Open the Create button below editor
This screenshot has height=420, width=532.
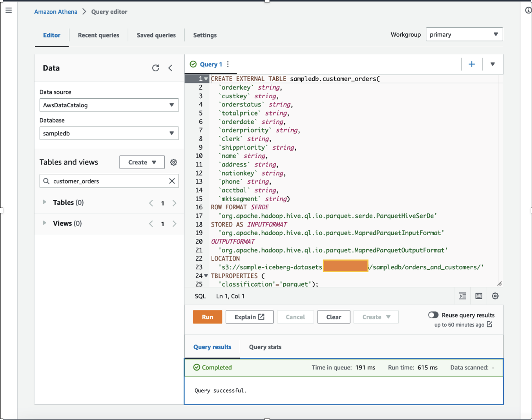(x=376, y=317)
